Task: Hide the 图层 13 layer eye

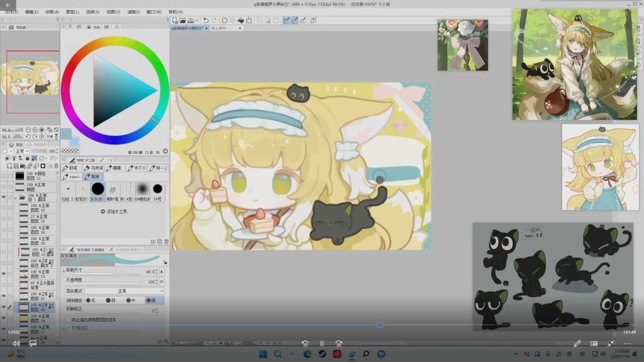Action: (x=4, y=274)
